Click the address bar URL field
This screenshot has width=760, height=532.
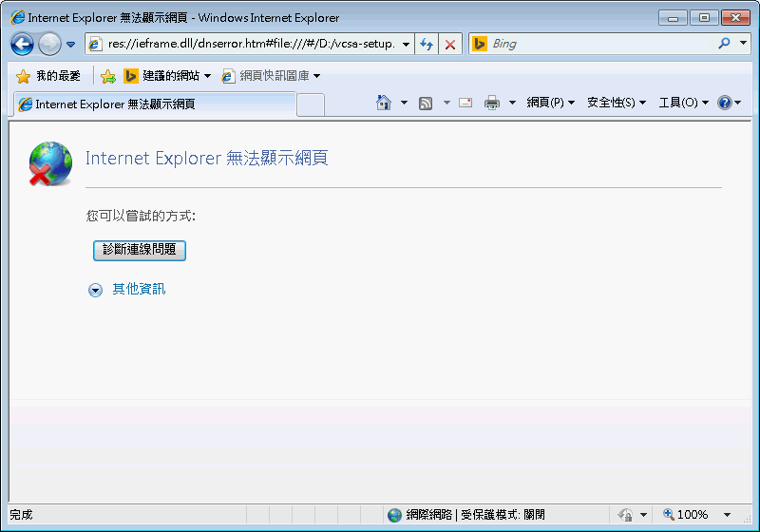click(250, 44)
